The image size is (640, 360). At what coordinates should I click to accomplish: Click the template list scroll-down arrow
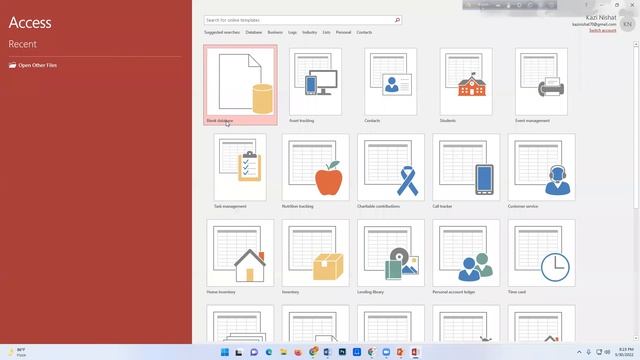click(636, 338)
